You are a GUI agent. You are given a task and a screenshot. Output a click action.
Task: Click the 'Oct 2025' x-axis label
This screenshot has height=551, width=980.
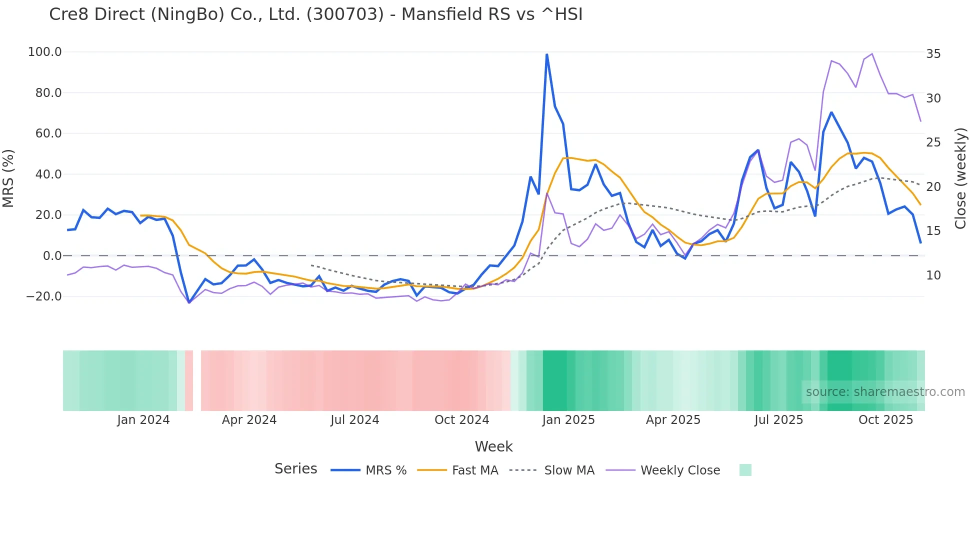pos(886,420)
